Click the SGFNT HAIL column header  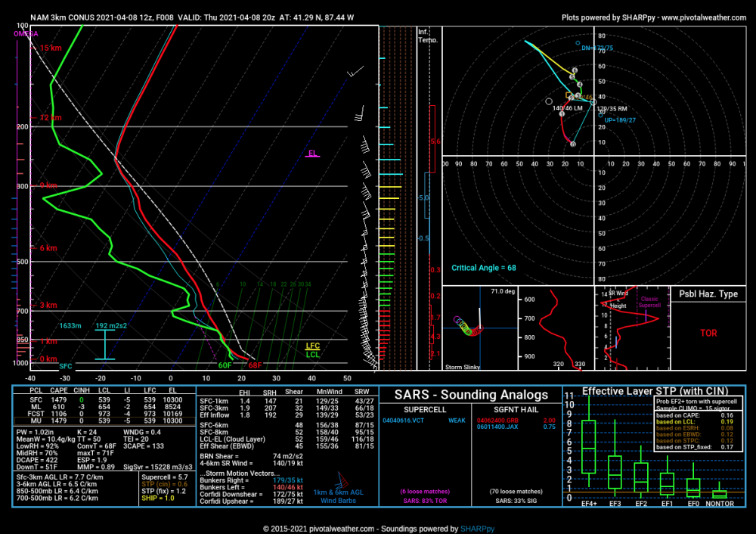pos(516,408)
